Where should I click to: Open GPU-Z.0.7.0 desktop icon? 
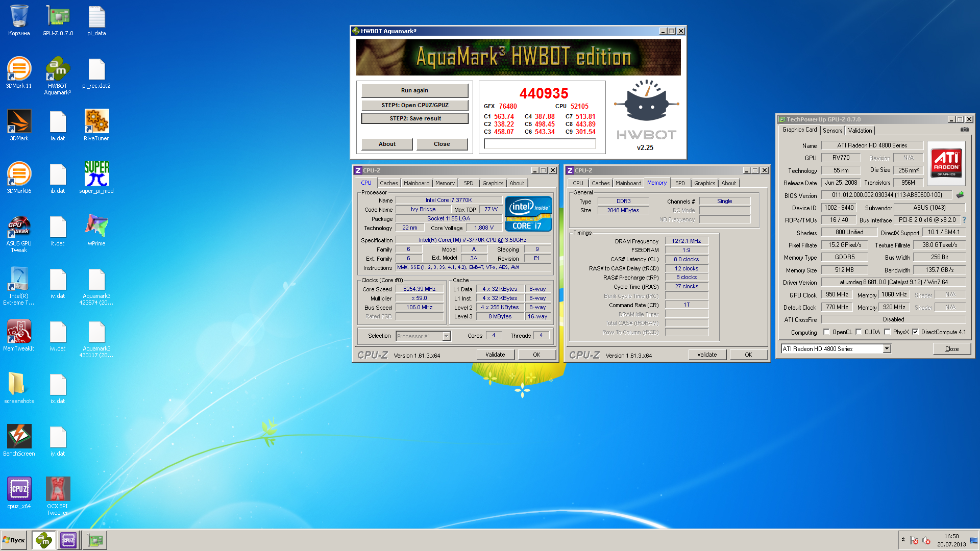(58, 21)
